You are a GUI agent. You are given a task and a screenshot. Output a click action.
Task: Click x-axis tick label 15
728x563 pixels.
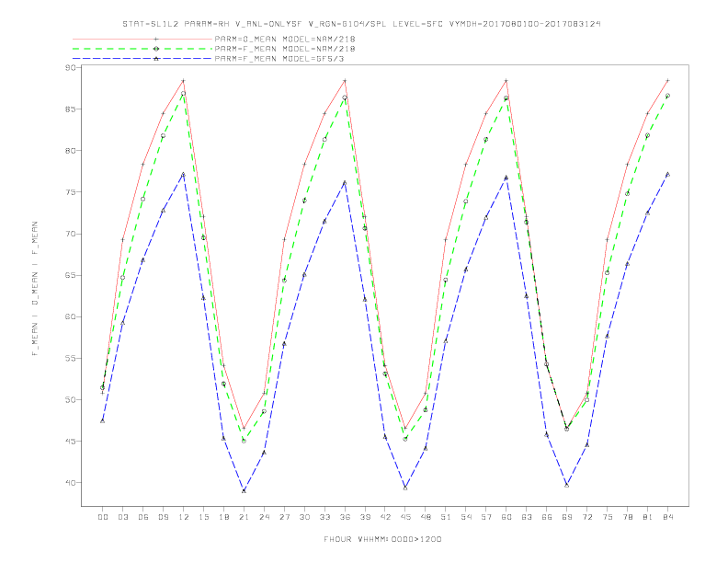[203, 517]
